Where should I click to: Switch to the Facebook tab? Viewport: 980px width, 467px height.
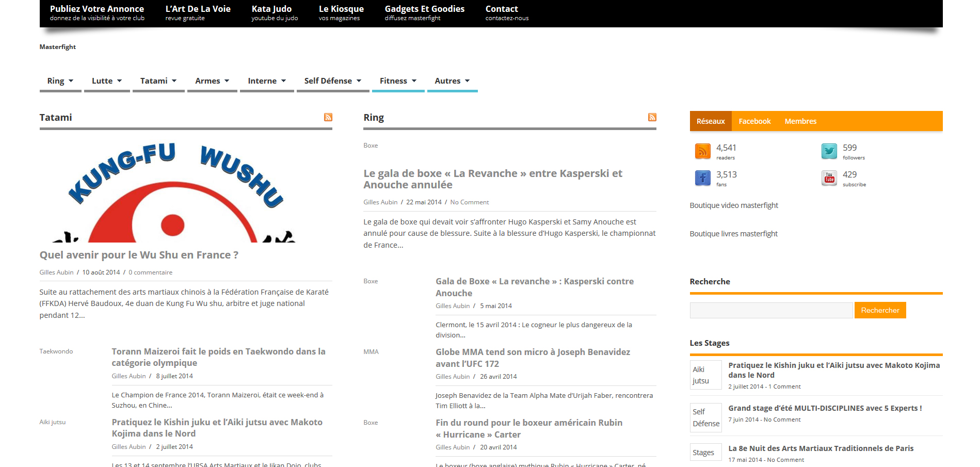pos(754,121)
